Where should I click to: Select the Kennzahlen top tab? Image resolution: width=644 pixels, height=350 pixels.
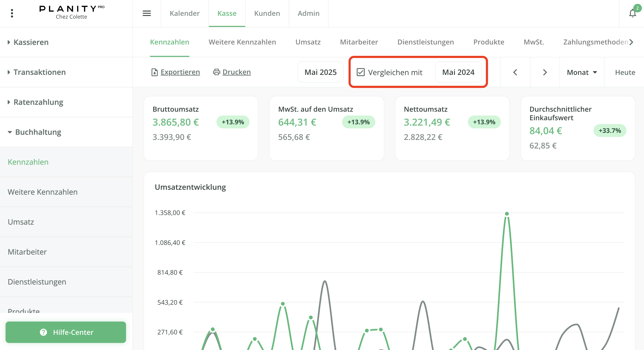[169, 42]
